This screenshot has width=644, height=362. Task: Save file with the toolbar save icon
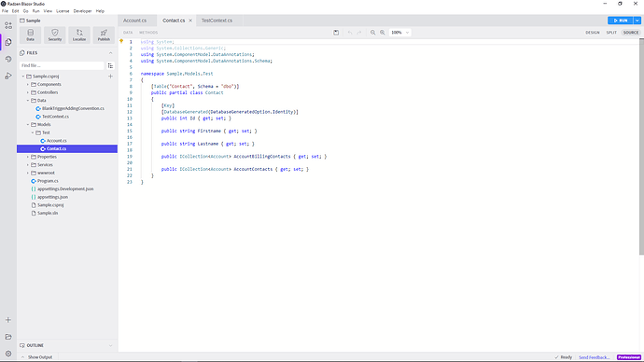tap(336, 33)
